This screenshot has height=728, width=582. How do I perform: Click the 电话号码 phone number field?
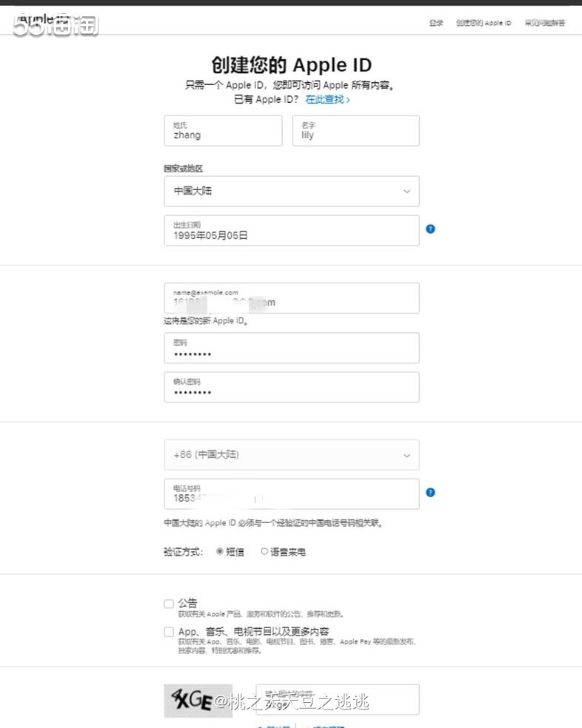pos(292,494)
